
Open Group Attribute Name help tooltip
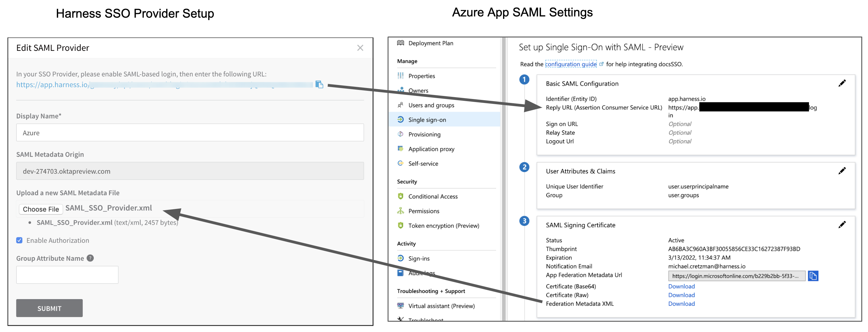coord(90,258)
